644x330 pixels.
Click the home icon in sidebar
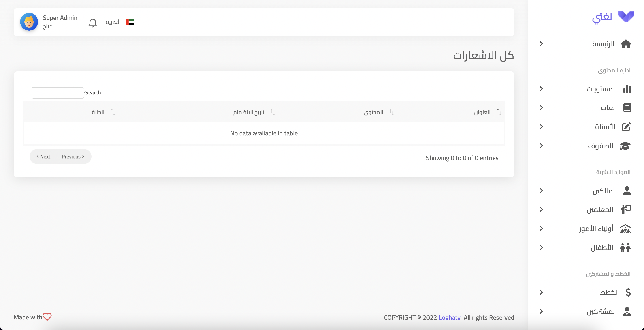point(626,44)
